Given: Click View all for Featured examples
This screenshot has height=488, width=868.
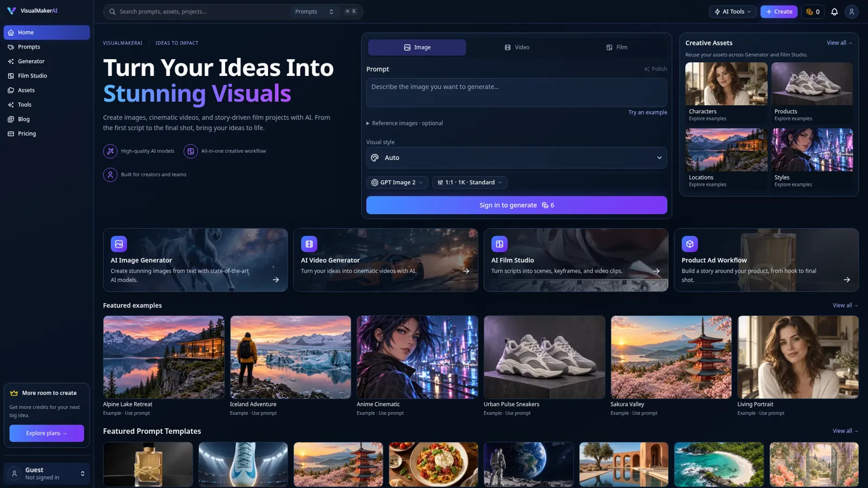Looking at the screenshot, I should pyautogui.click(x=845, y=305).
